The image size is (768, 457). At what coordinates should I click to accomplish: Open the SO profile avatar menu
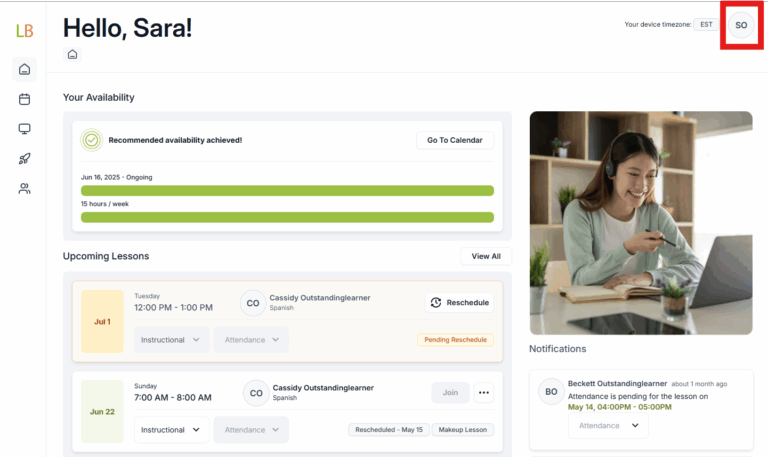pyautogui.click(x=741, y=25)
